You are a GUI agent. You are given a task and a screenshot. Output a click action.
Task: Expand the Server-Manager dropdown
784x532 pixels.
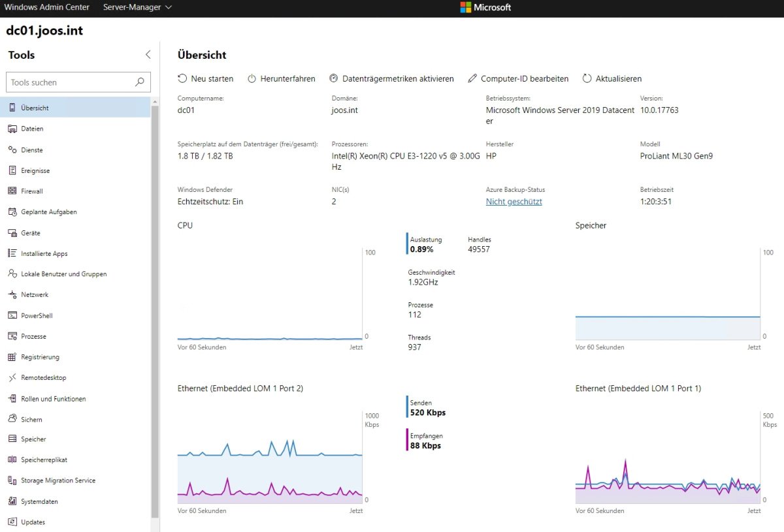tap(137, 7)
